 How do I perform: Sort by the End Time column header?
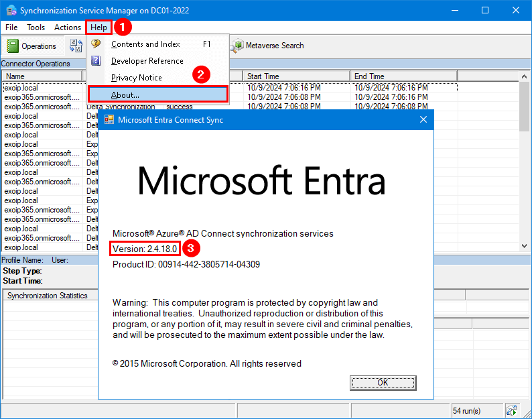point(404,76)
